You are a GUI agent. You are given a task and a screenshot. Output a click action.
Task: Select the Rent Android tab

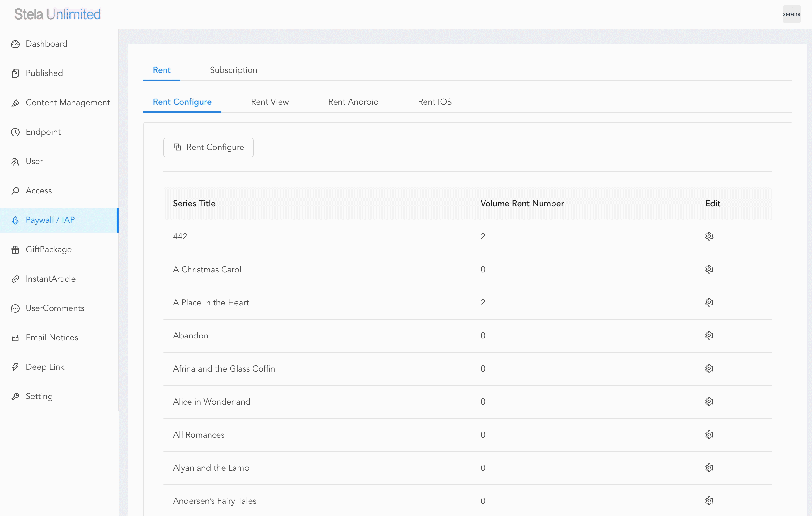353,102
